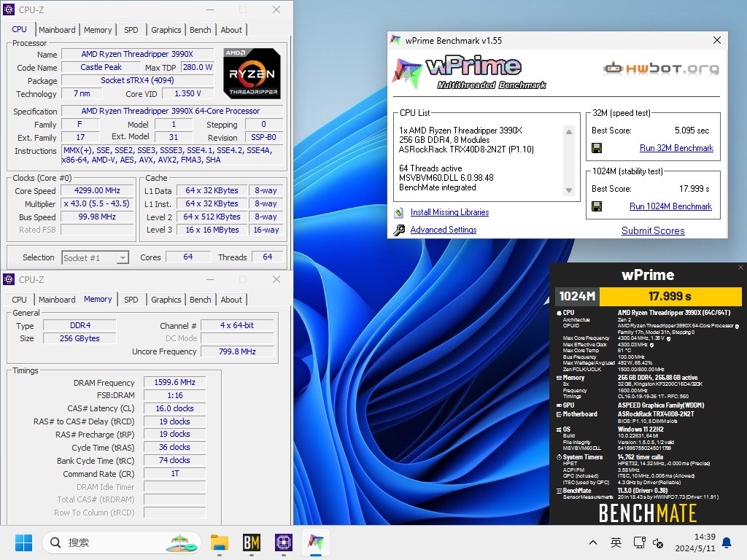Click the Run 32M Benchmark link
This screenshot has height=560, width=747.
pyautogui.click(x=676, y=148)
